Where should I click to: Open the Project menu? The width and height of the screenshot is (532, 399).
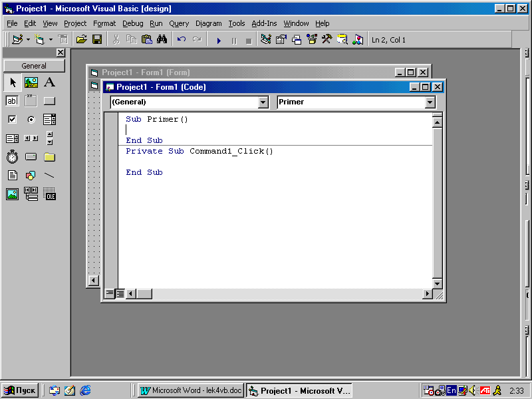[75, 23]
